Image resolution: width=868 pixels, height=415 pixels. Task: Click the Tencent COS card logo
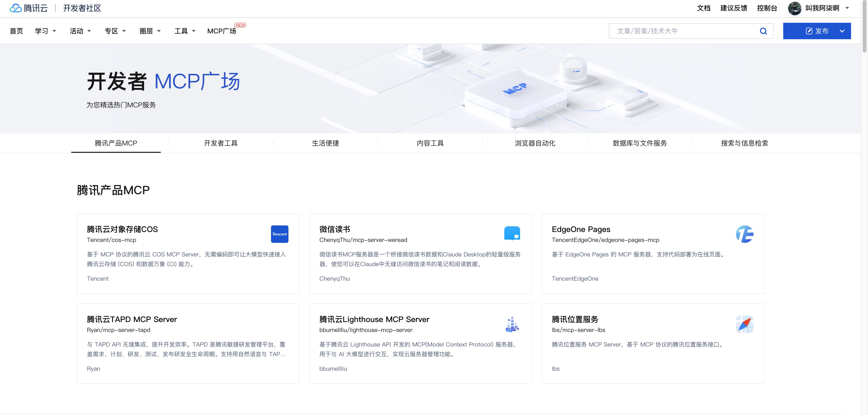point(279,234)
